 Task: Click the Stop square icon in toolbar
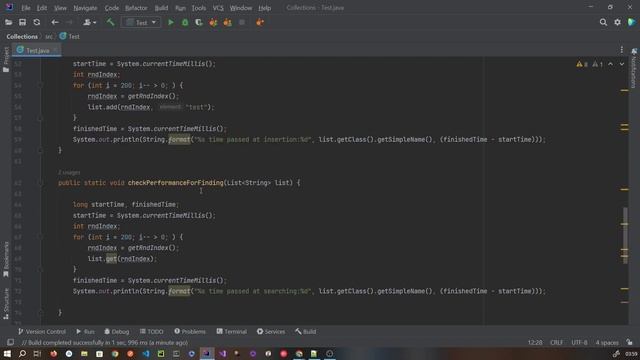(242, 22)
